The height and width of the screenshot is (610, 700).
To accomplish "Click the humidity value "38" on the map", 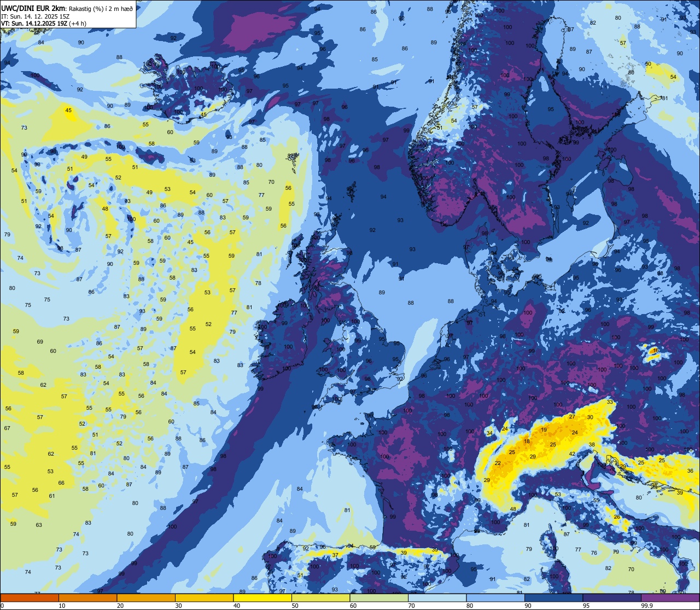I will coord(592,444).
